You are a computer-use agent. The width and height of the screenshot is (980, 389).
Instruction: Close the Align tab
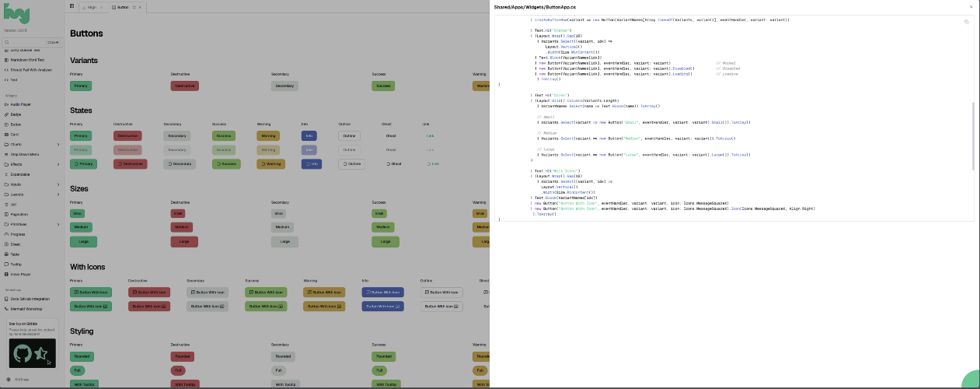[x=101, y=6]
